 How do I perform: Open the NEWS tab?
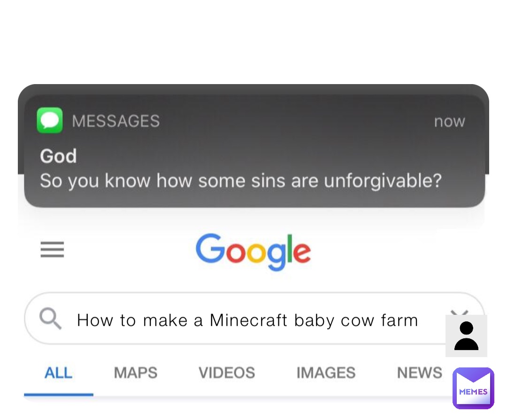pyautogui.click(x=419, y=373)
